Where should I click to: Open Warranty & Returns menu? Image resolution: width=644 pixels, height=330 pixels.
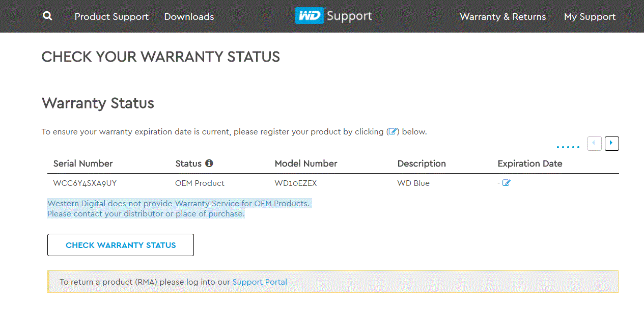503,17
